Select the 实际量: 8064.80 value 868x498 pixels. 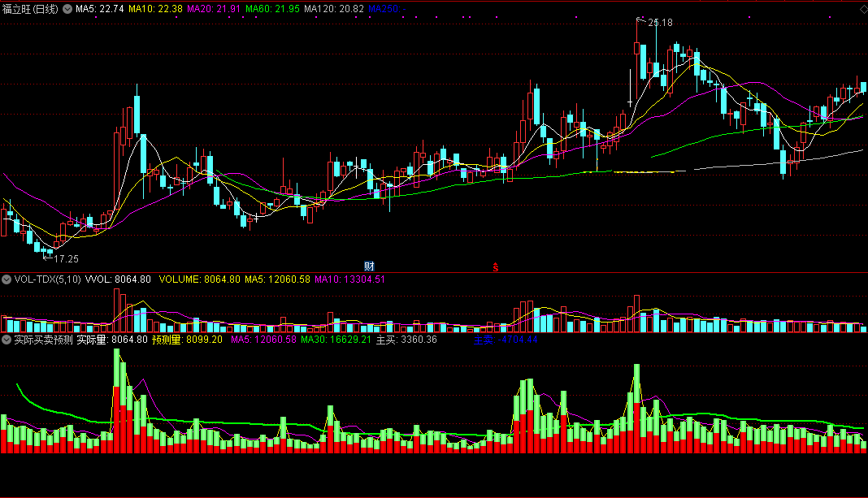coord(112,340)
